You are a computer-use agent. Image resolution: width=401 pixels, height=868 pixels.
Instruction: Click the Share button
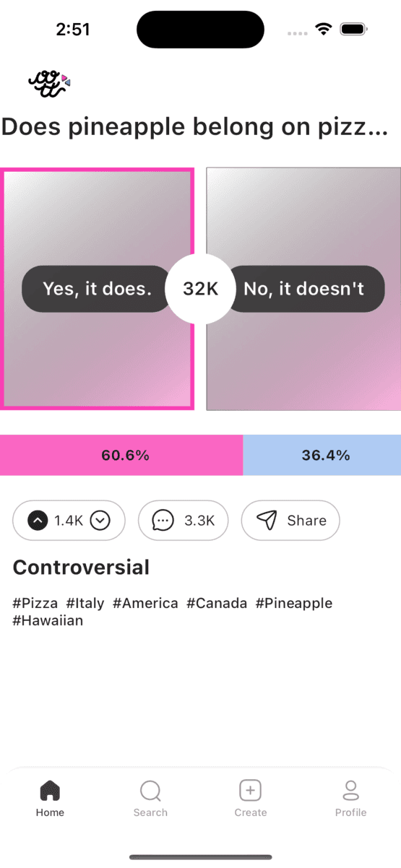coord(290,520)
